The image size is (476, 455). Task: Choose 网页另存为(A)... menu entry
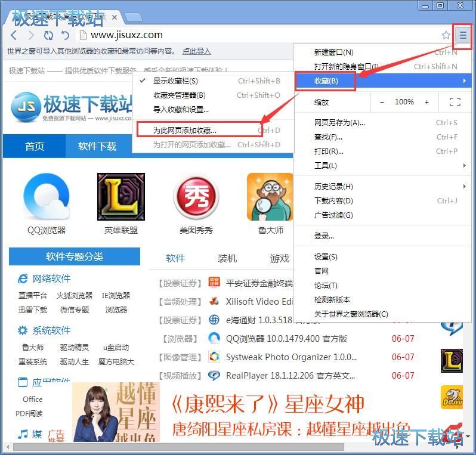(383, 123)
